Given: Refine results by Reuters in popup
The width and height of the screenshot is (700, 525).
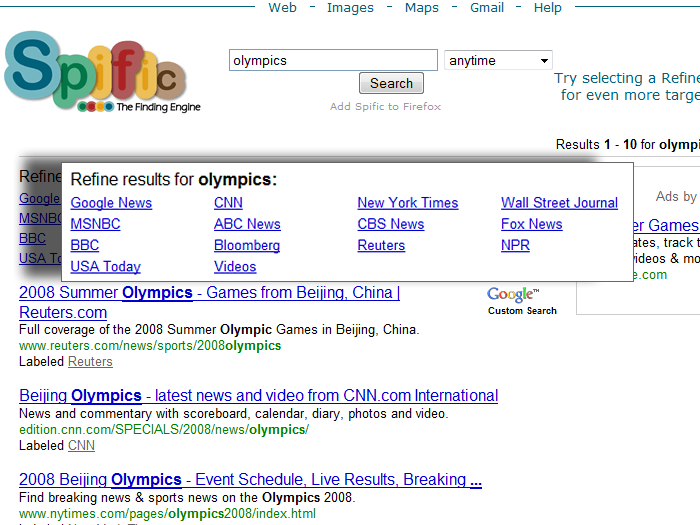Looking at the screenshot, I should (381, 245).
